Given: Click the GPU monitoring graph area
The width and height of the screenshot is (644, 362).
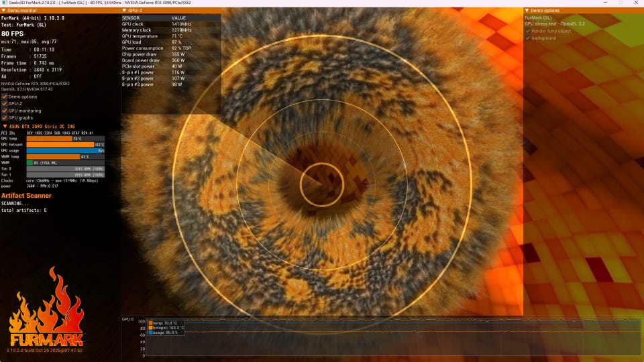Looking at the screenshot, I should point(393,338).
